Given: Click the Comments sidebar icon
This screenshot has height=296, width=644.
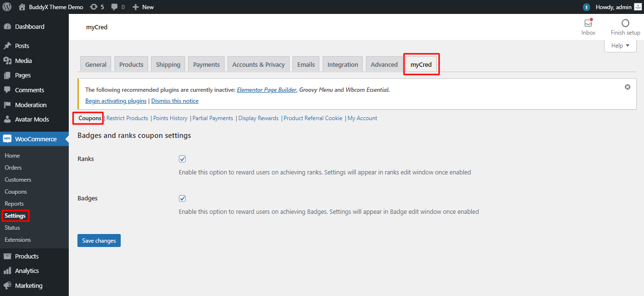Looking at the screenshot, I should pyautogui.click(x=7, y=90).
